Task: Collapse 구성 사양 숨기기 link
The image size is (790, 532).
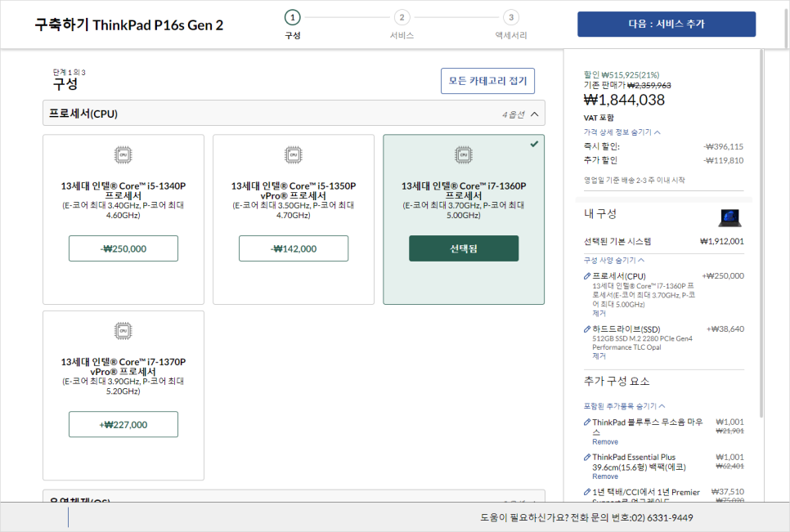Action: [x=613, y=260]
